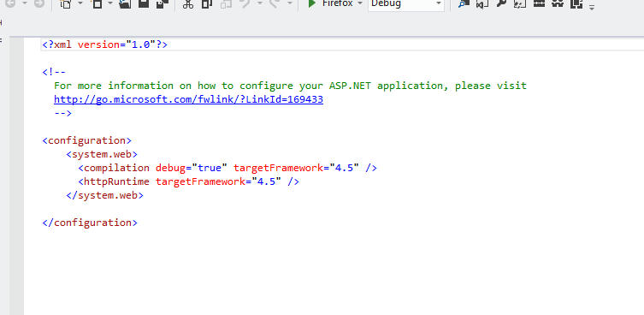
Task: Click the httpRuntime targetFramework line
Action: [188, 181]
